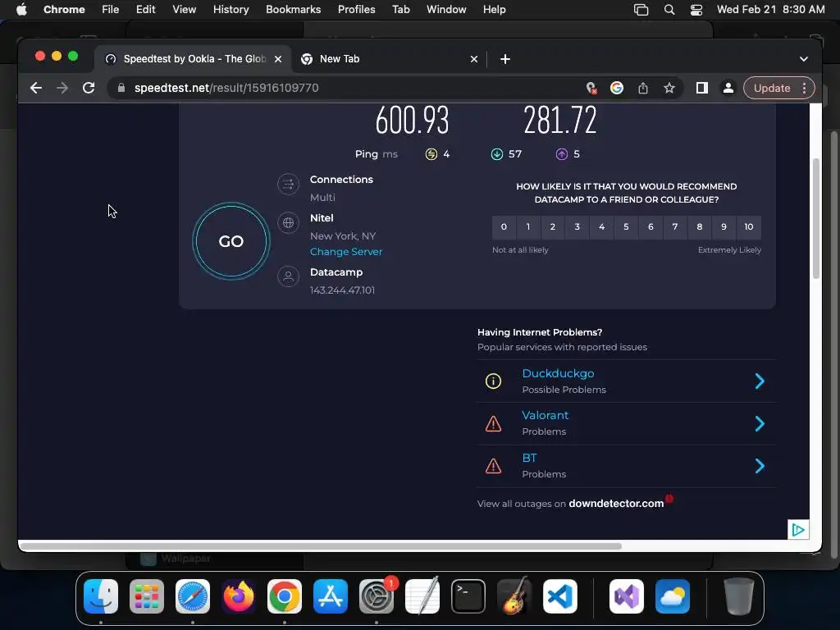Click the download latency icon
The width and height of the screenshot is (840, 630).
click(497, 154)
